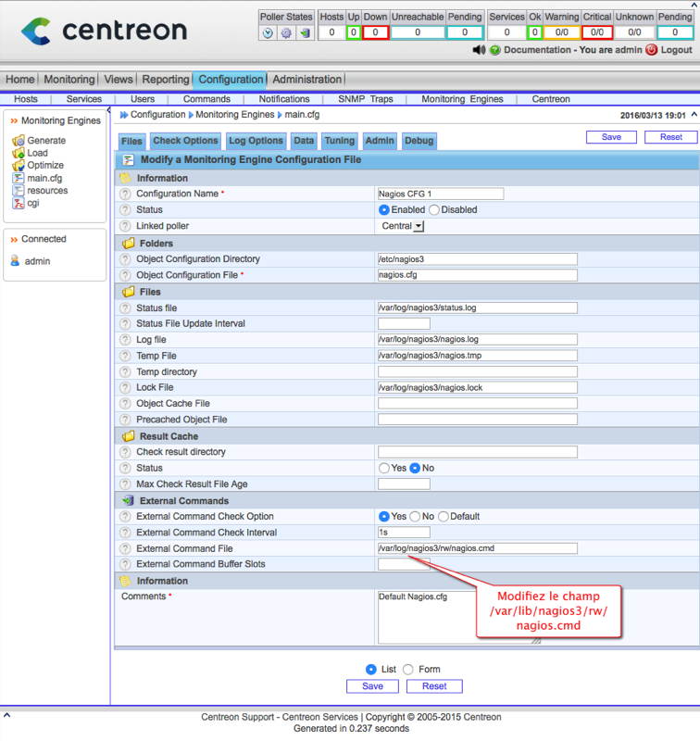
Task: Set Status to Disabled
Action: (x=434, y=210)
